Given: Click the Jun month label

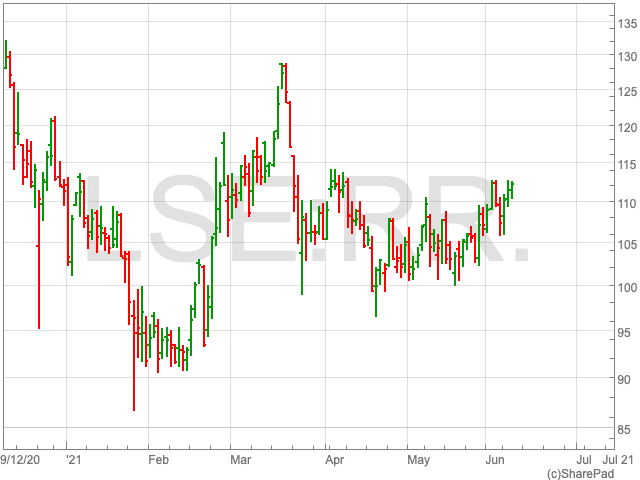Looking at the screenshot, I should pyautogui.click(x=496, y=460).
